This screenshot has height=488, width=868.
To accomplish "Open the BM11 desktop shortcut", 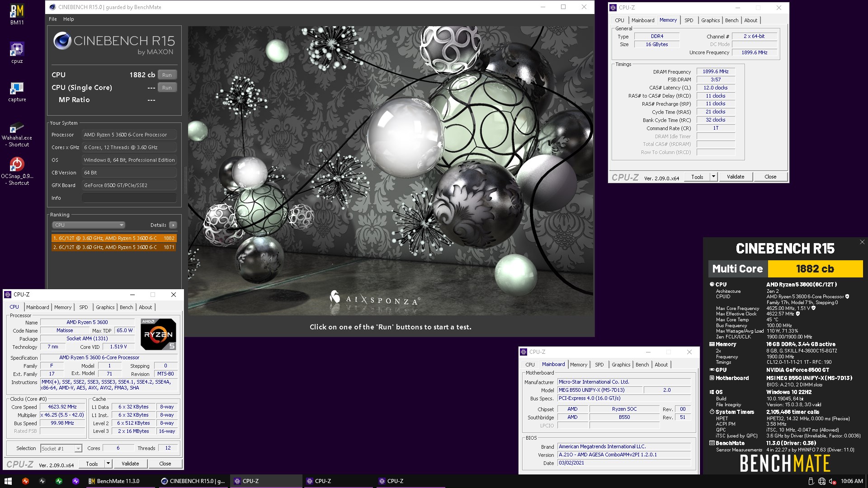I will 17,14.
